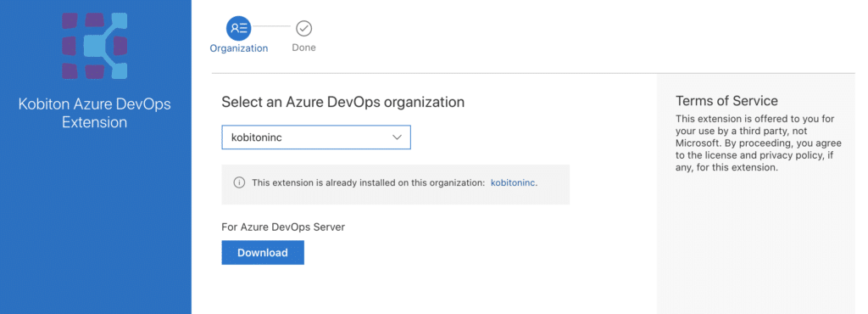Click the Terms of Service heading
Image resolution: width=868 pixels, height=314 pixels.
(726, 101)
